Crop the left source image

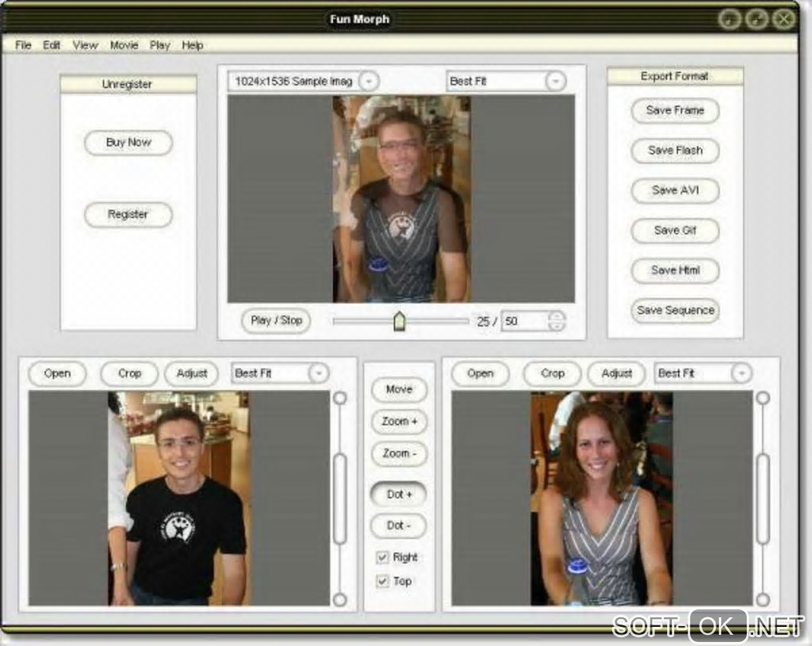130,374
